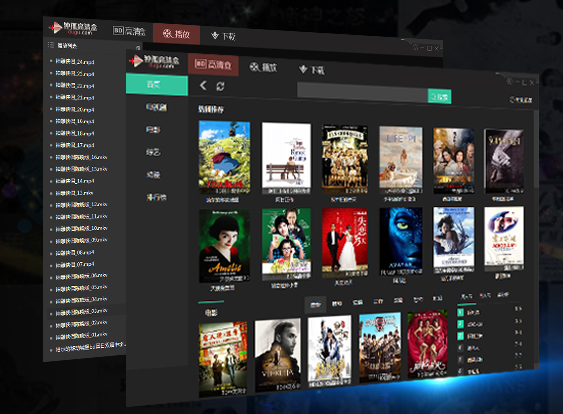Switch to 下载 tab in front window
This screenshot has height=414, width=563.
(312, 70)
